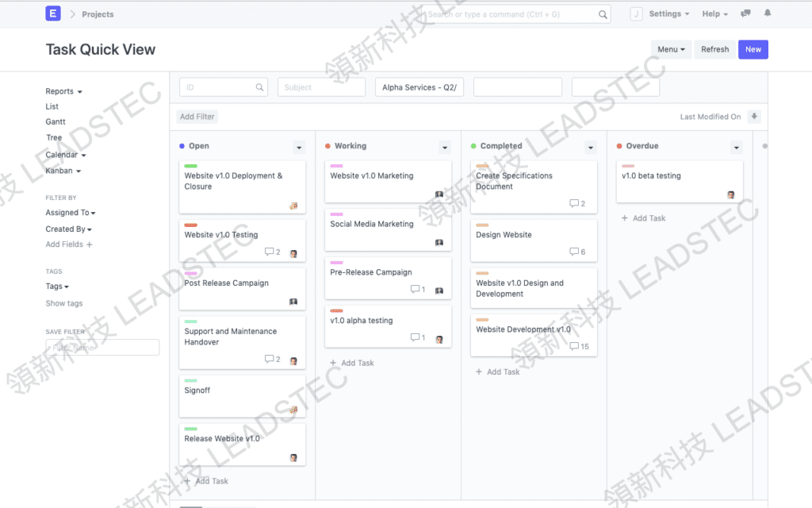Image resolution: width=812 pixels, height=508 pixels.
Task: Expand the Open column options dropdown
Action: pyautogui.click(x=299, y=147)
